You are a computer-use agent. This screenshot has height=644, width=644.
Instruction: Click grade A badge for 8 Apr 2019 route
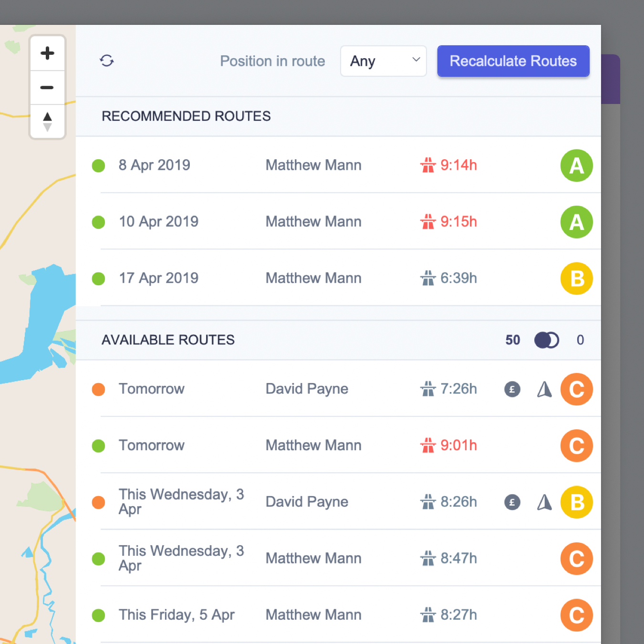[x=576, y=166]
